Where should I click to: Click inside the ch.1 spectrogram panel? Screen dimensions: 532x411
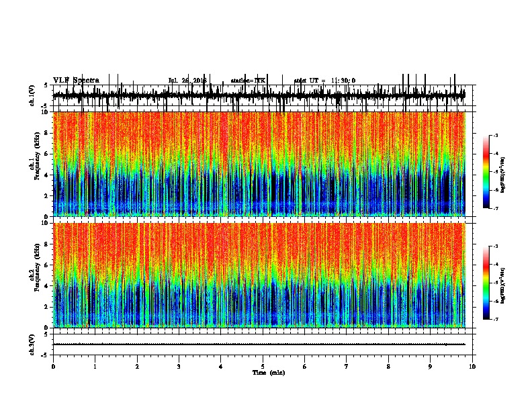(x=259, y=164)
